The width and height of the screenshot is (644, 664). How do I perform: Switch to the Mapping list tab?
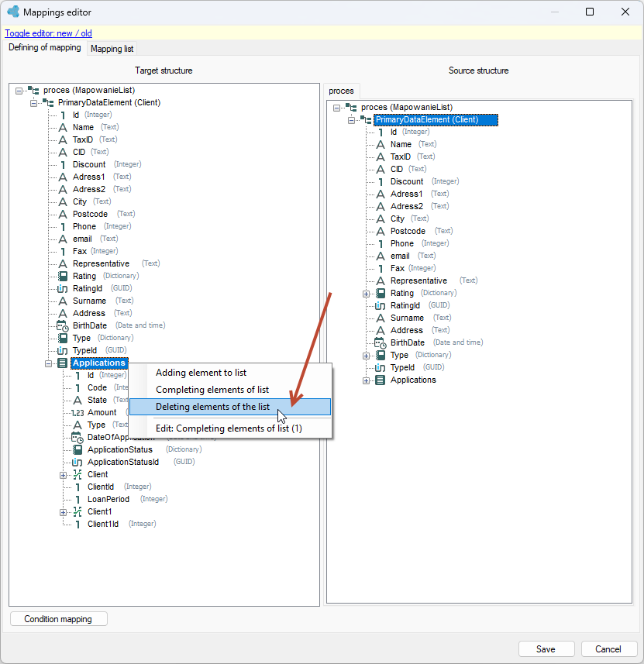click(112, 49)
